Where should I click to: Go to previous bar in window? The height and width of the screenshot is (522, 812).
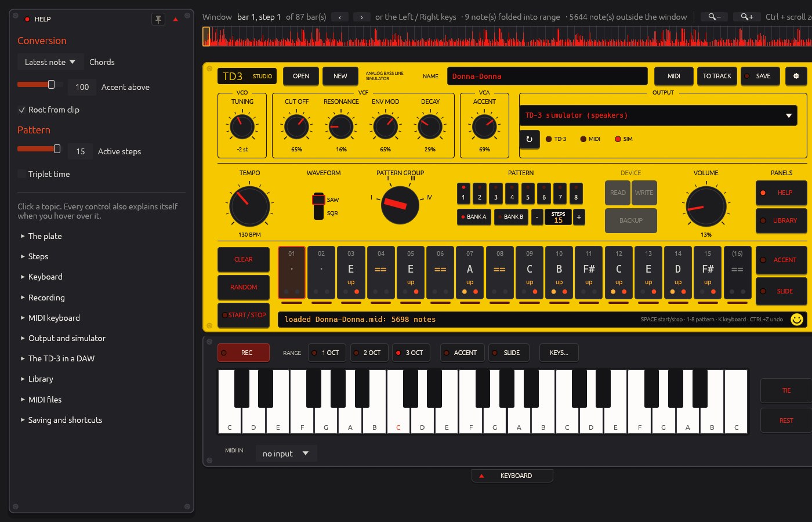pyautogui.click(x=340, y=17)
